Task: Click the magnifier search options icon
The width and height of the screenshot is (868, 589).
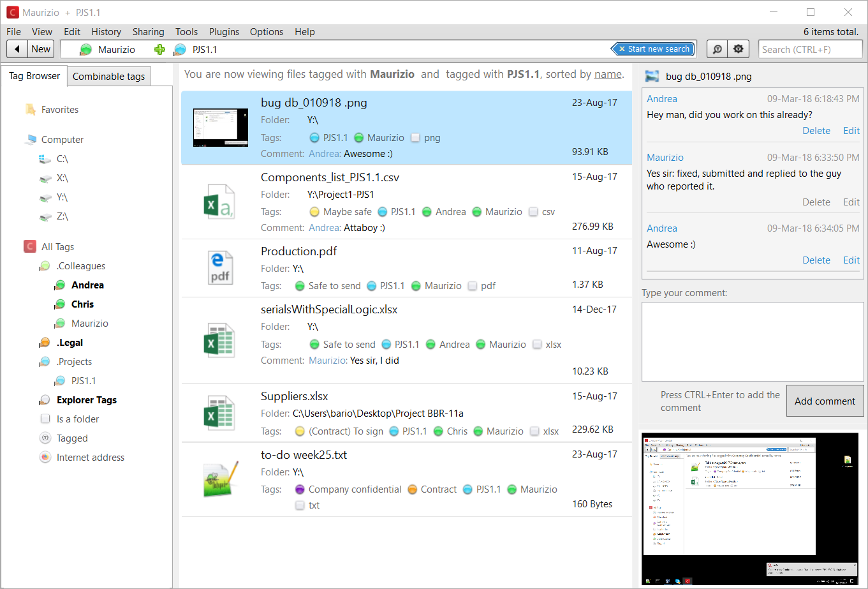Action: pyautogui.click(x=717, y=49)
